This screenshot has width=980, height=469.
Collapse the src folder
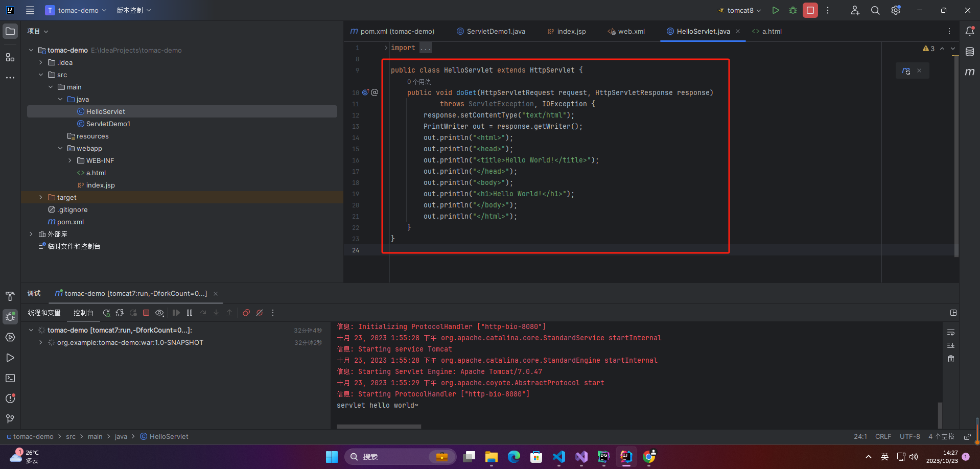click(x=41, y=75)
